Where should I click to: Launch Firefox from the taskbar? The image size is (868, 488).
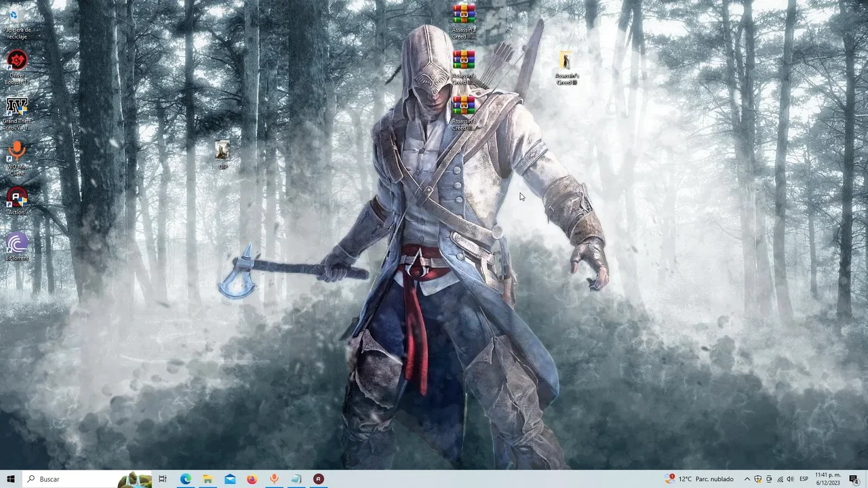(252, 479)
